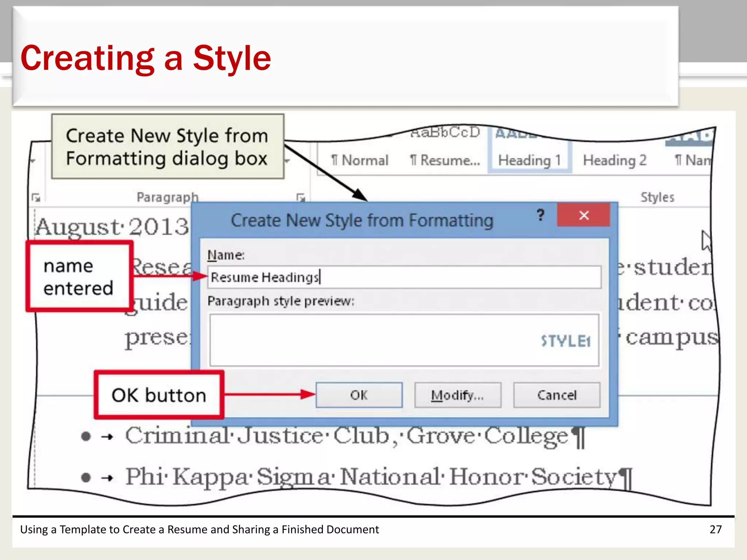Close the Create New Style from Formatting dialog
This screenshot has width=747, height=560.
pos(584,215)
